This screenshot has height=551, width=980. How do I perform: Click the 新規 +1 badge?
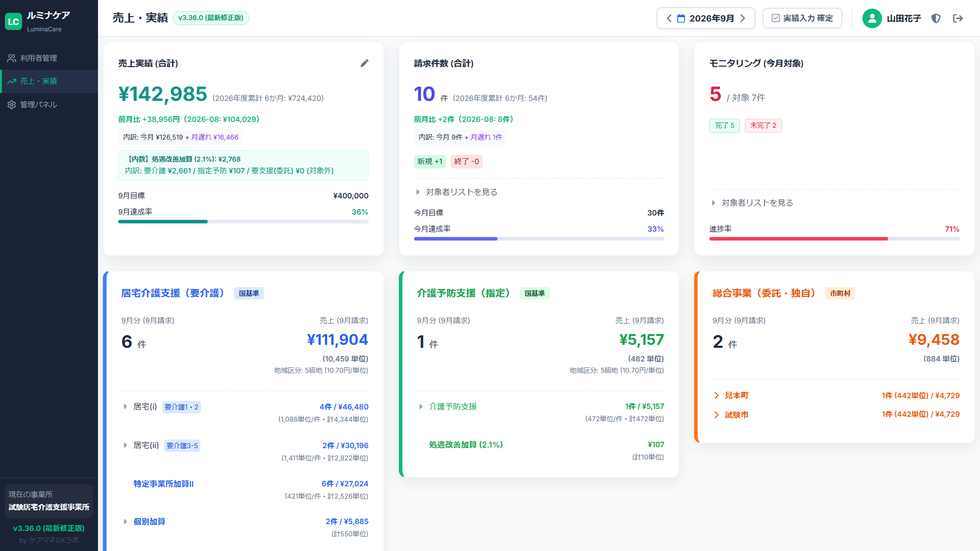pyautogui.click(x=430, y=161)
